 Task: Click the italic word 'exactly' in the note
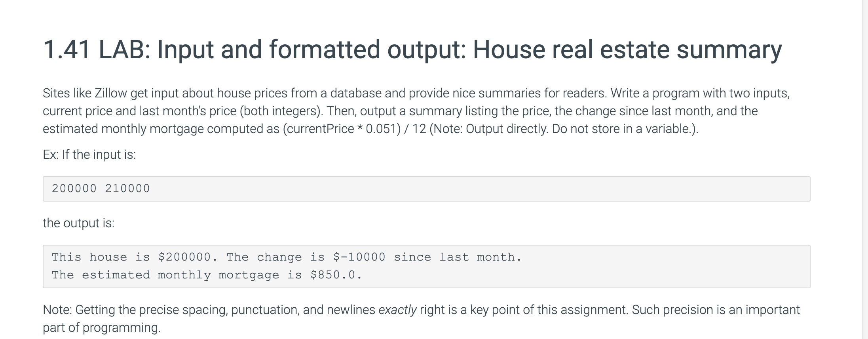[x=397, y=310]
